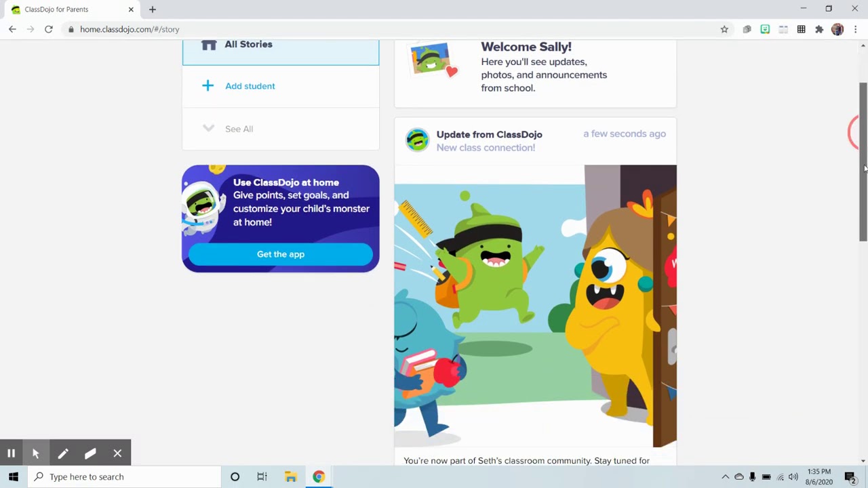Click the Chrome taskbar icon
This screenshot has height=488, width=868.
[318, 476]
